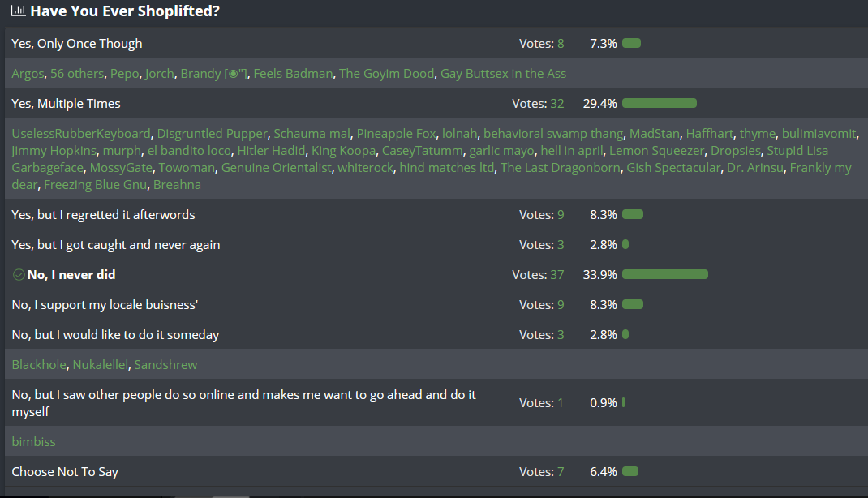The height and width of the screenshot is (498, 868).
Task: Click the checkmark icon next to No, I never did
Action: click(x=19, y=274)
